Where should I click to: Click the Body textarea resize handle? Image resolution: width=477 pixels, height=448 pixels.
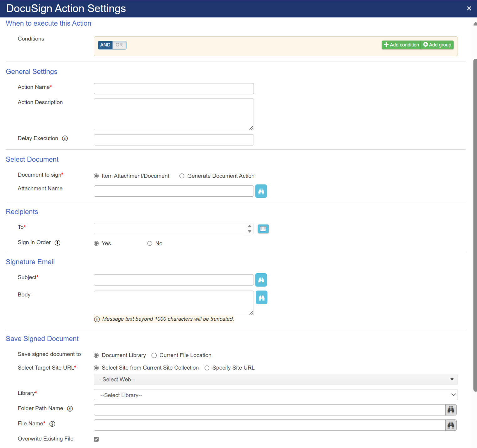point(251,313)
